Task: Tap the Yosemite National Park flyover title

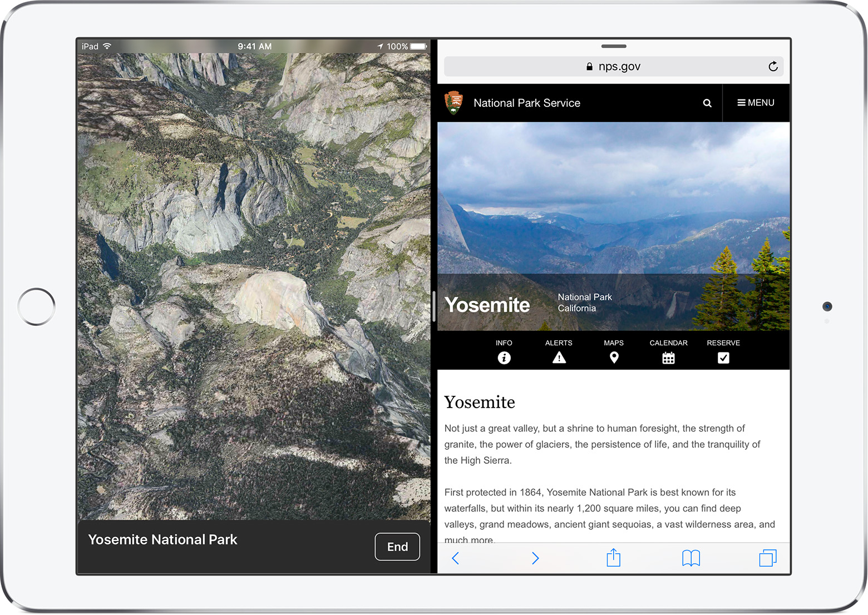Action: pos(162,540)
